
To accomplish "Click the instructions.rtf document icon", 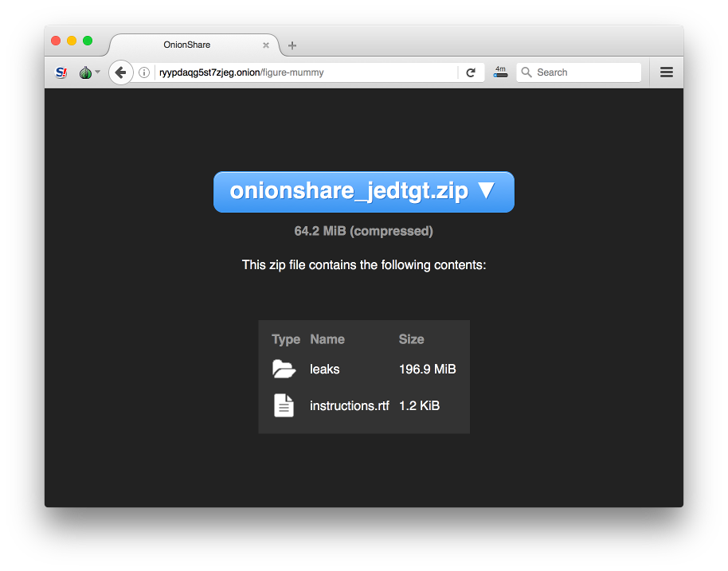I will tap(284, 405).
